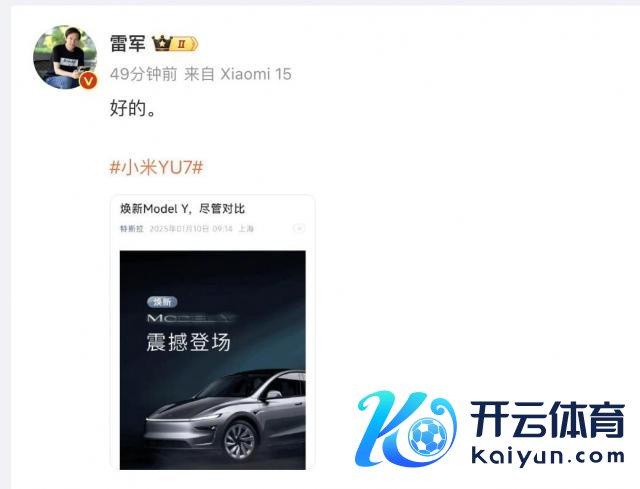Click the blurred Model Y logo on the poster
Screen dimensions: 640x489
[x=190, y=318]
